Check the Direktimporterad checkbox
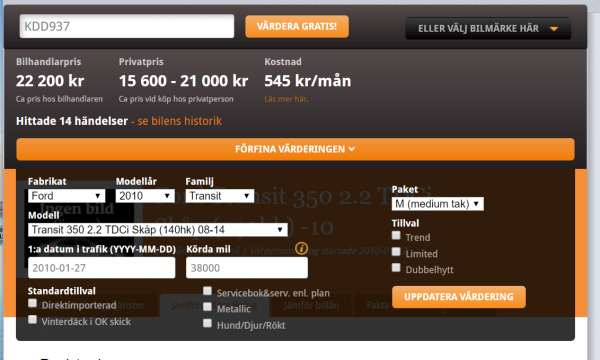Image resolution: width=600 pixels, height=360 pixels. pyautogui.click(x=33, y=303)
